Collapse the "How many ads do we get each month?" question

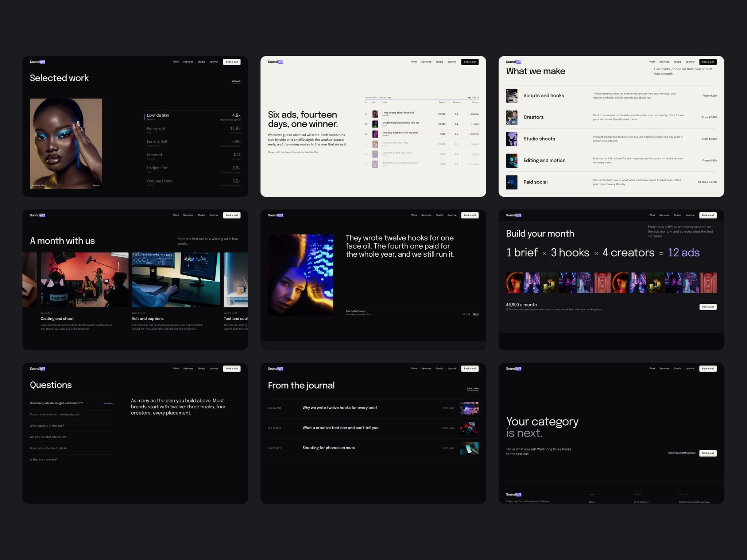[72, 403]
